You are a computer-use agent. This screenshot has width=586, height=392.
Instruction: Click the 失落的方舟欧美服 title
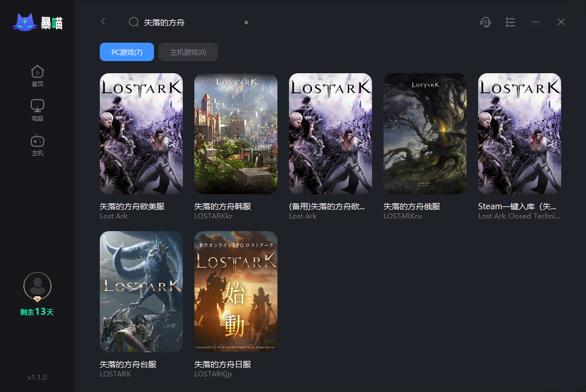point(132,206)
